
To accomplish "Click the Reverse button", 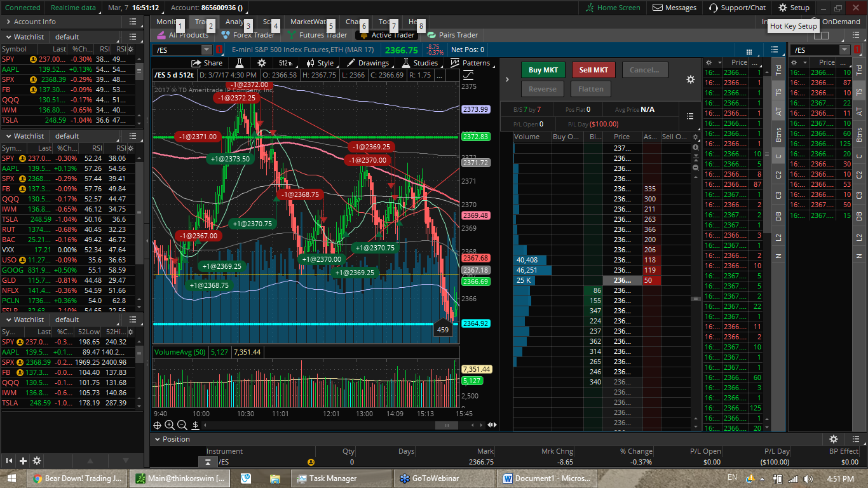I will point(543,89).
